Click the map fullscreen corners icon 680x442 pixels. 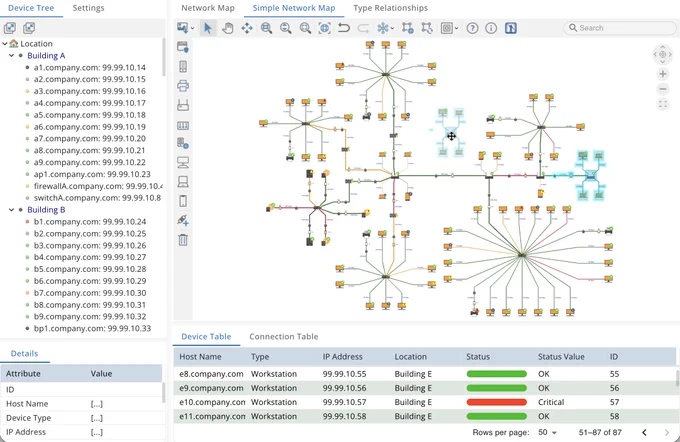pyautogui.click(x=663, y=105)
